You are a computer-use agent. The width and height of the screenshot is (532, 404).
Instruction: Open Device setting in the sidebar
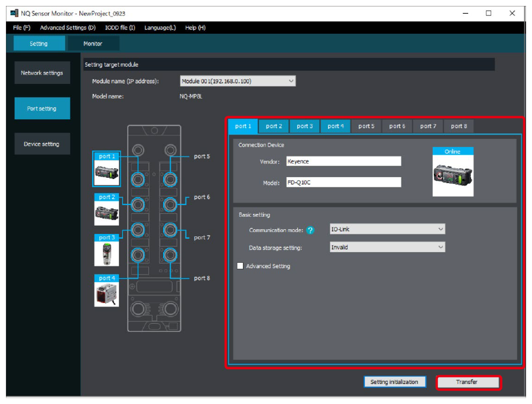42,144
